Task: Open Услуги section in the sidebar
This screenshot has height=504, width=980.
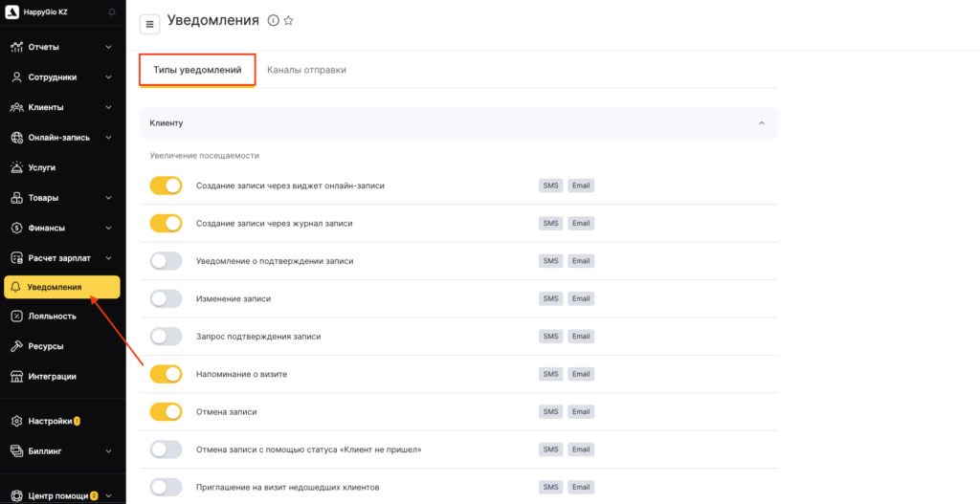Action: click(41, 167)
